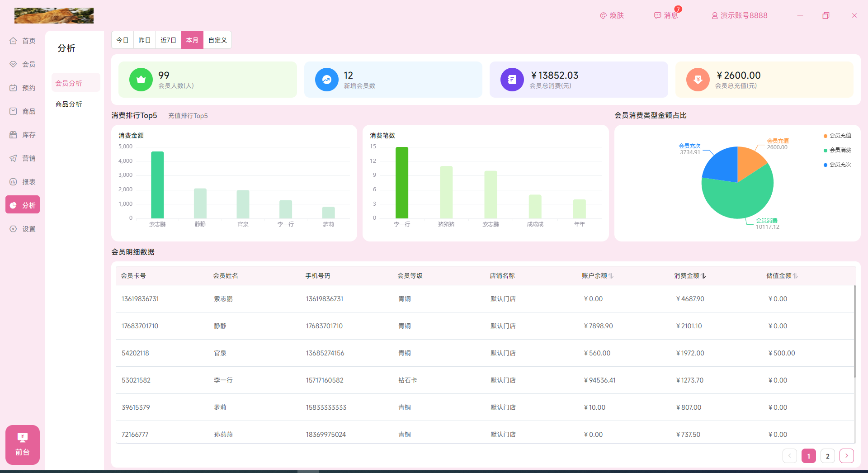This screenshot has width=868, height=473.
Task: Go to page 2 of member table
Action: coord(827,456)
